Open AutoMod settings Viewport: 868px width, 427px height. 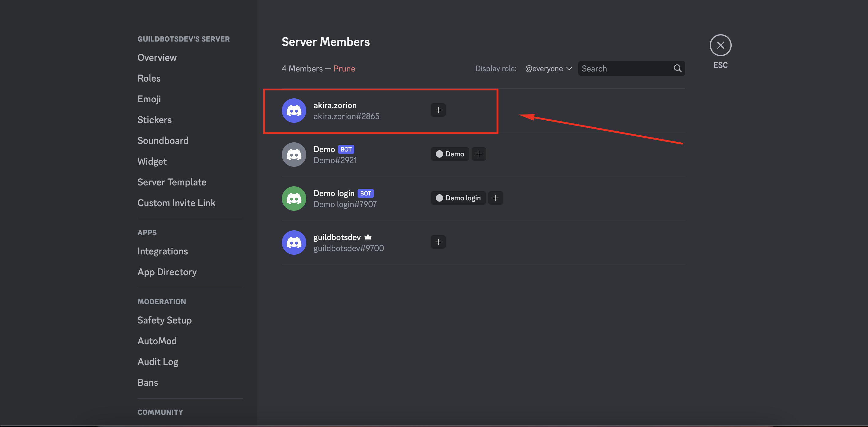click(157, 341)
